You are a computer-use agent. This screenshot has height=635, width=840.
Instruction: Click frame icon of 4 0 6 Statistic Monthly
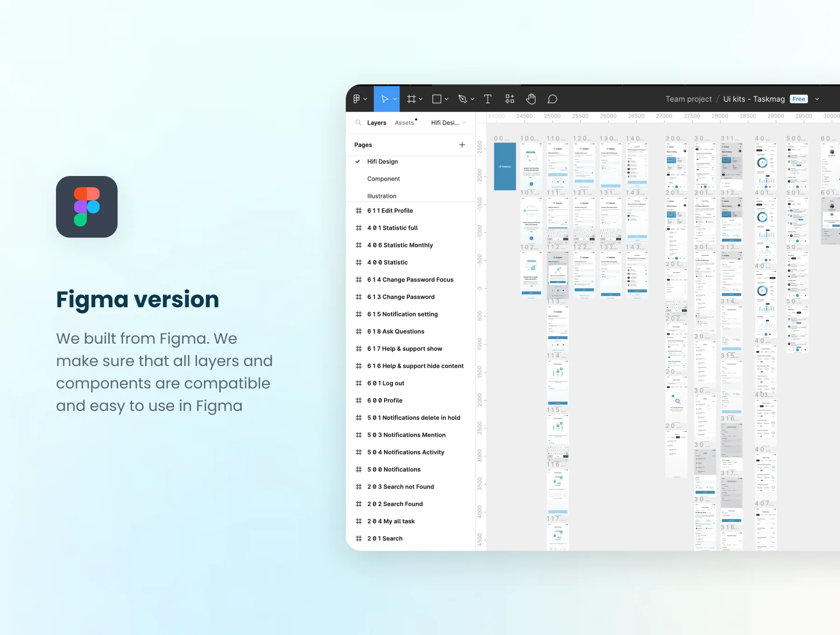point(358,245)
